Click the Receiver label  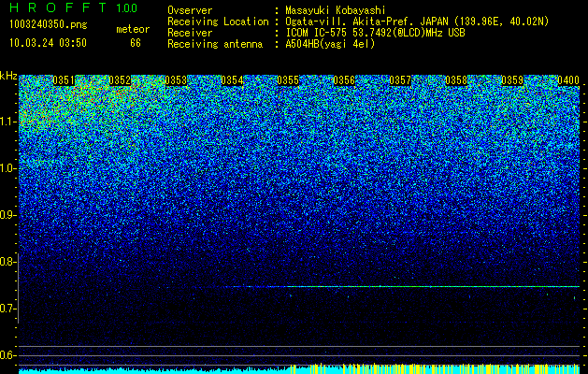pyautogui.click(x=190, y=33)
